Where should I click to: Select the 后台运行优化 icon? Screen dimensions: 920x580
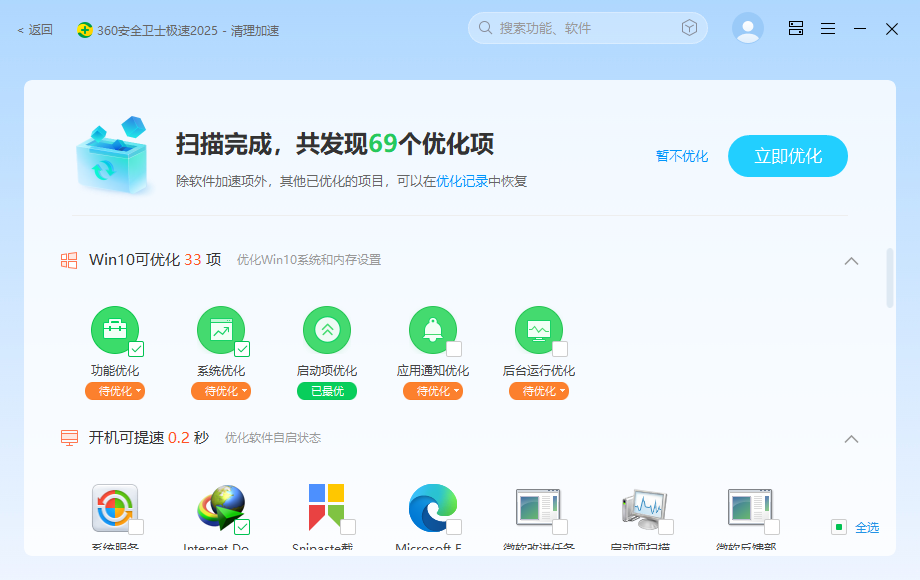(539, 329)
